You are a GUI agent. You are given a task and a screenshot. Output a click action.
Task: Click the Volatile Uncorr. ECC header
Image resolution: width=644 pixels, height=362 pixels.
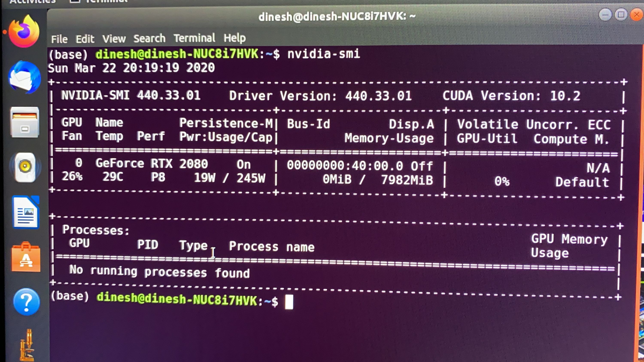[x=534, y=125]
